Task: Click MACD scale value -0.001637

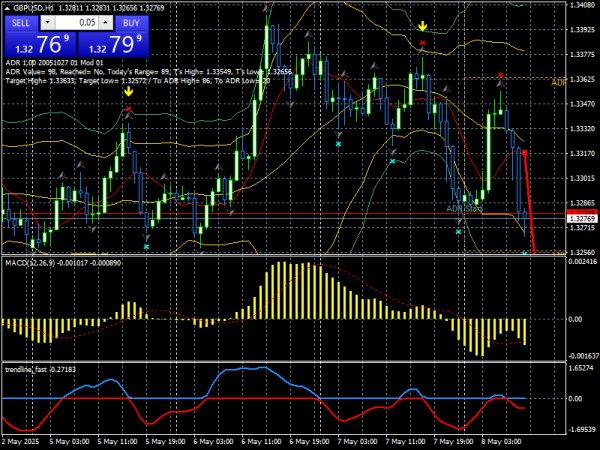Action: coord(583,356)
